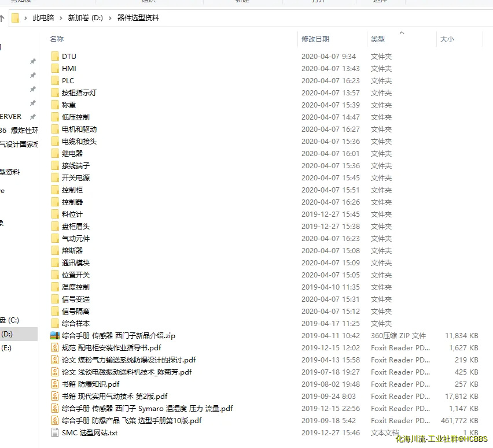Click the 461,772 KB size value
Screen dimensions: 493x448
(459, 421)
